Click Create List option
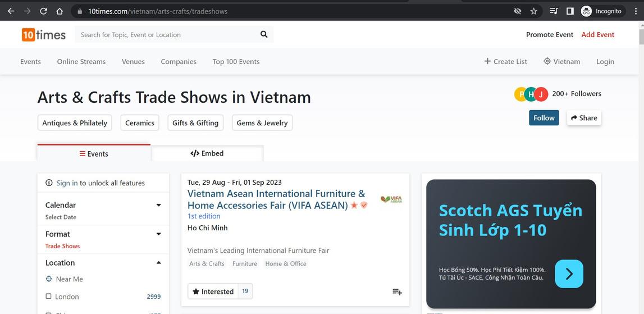The height and width of the screenshot is (314, 644). click(x=505, y=62)
